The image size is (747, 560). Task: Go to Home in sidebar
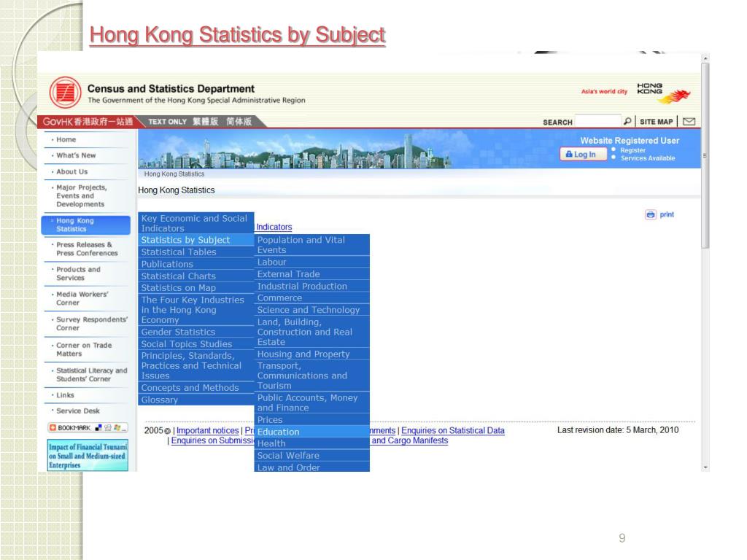66,139
